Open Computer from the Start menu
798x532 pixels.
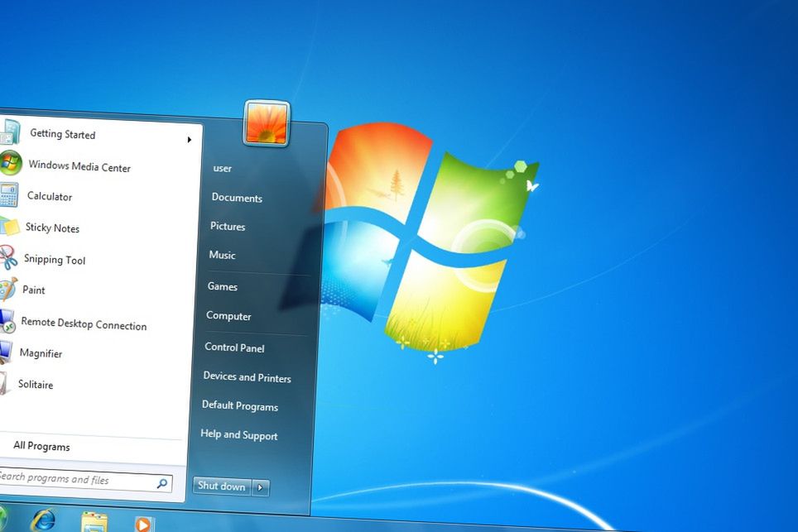pos(228,316)
